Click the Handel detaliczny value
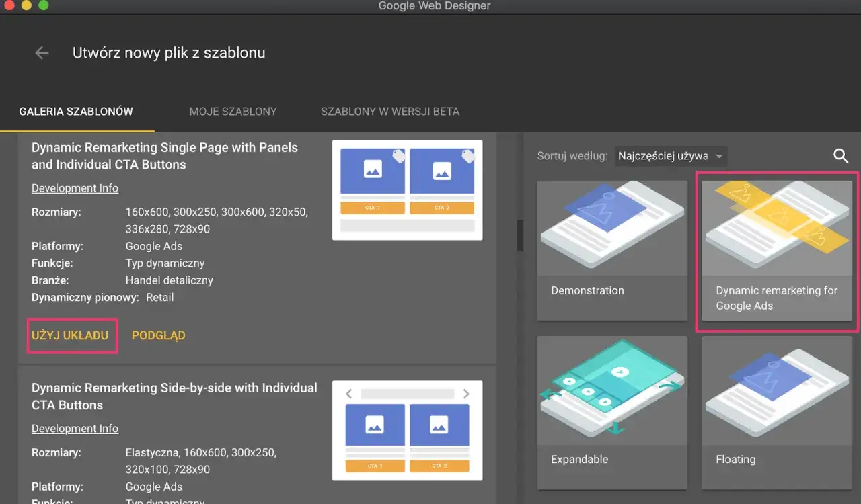Viewport: 861px width, 504px height. tap(170, 280)
